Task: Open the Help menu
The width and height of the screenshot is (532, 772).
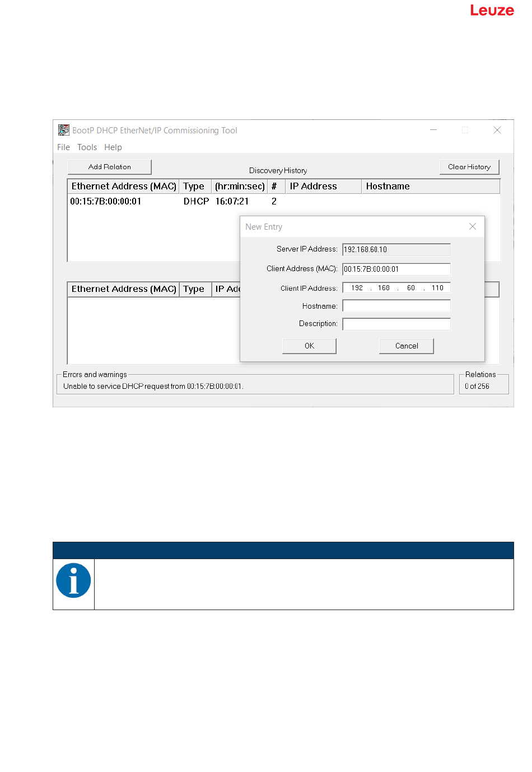Action: pos(113,147)
